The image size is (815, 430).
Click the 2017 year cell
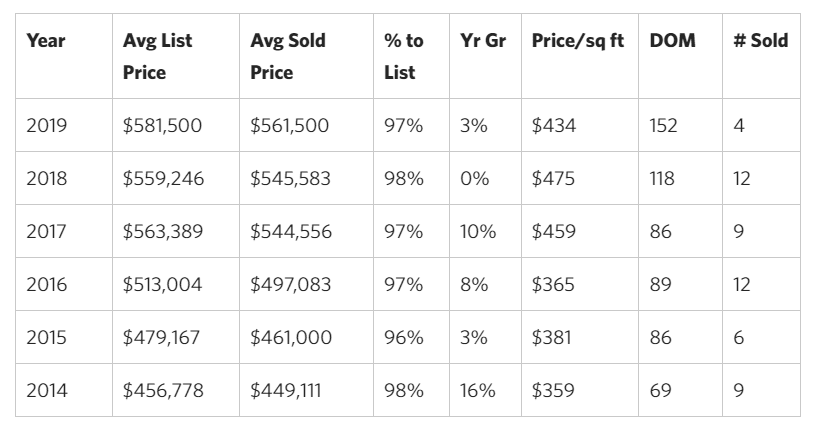(45, 232)
